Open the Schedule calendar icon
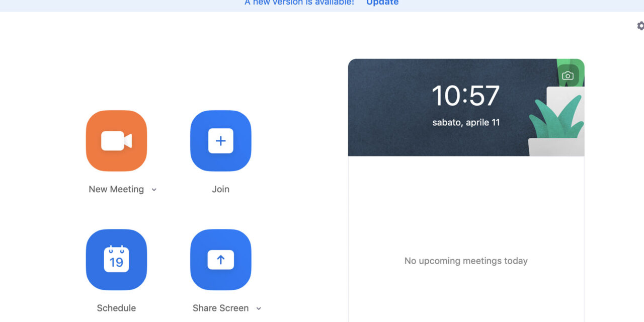 pos(116,260)
